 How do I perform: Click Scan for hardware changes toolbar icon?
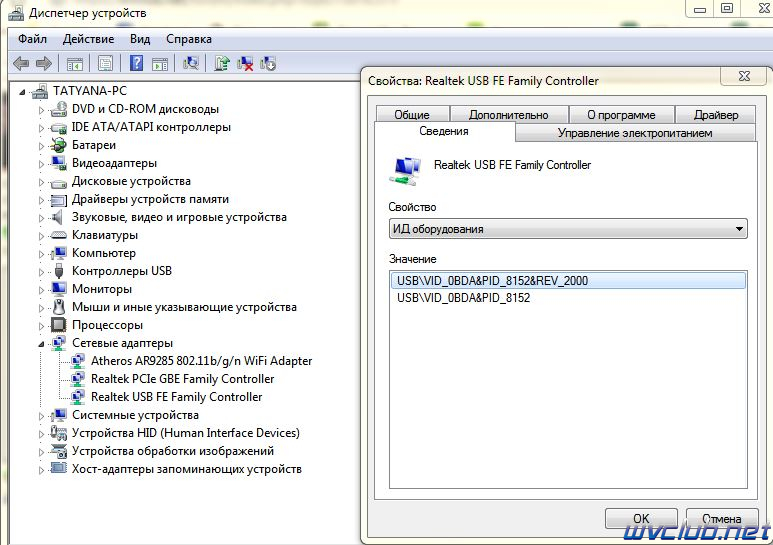(x=190, y=64)
